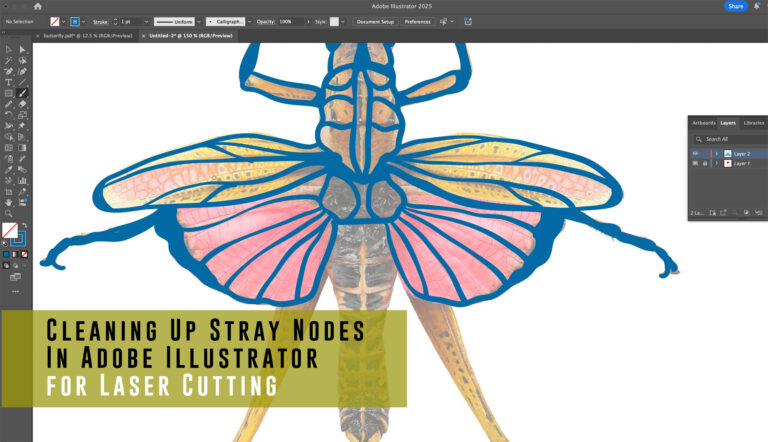
Task: Open notifications bell icon
Action: point(757,6)
